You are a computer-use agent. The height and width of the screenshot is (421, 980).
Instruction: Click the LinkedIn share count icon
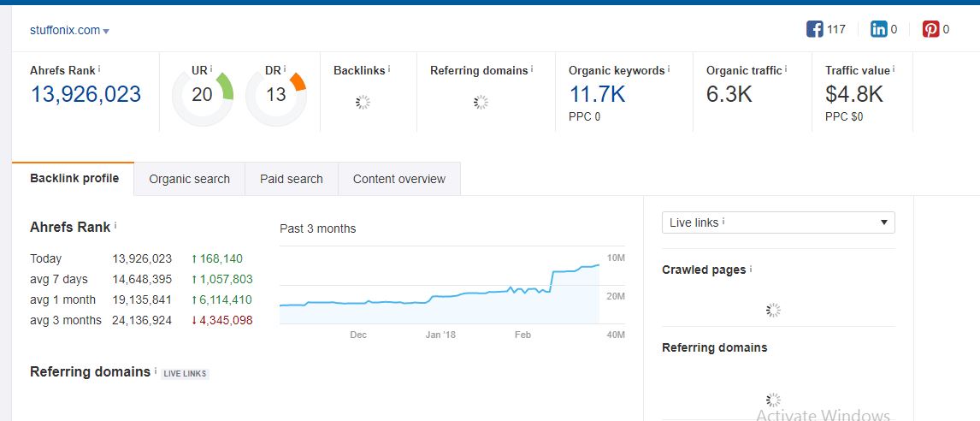[x=879, y=29]
